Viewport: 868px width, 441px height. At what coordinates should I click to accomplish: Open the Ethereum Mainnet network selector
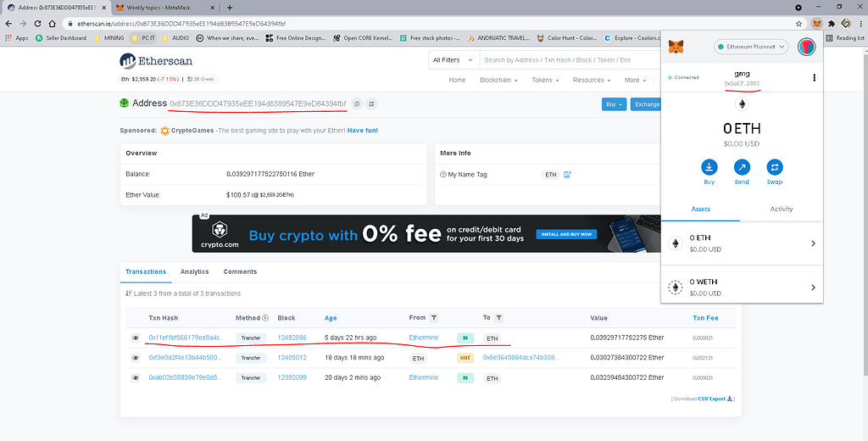point(751,47)
